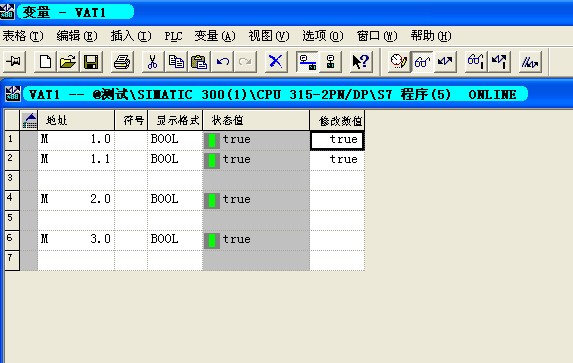Open the 插入(I) menu
573x363 pixels.
point(131,36)
